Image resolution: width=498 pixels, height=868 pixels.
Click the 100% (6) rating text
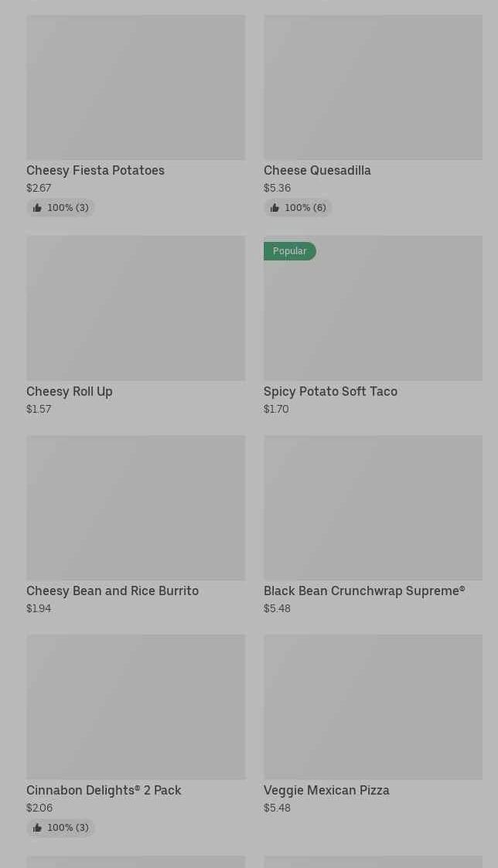(x=305, y=208)
